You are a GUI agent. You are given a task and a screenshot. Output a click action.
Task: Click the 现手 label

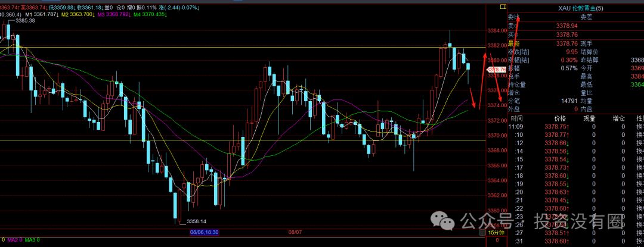(x=586, y=43)
